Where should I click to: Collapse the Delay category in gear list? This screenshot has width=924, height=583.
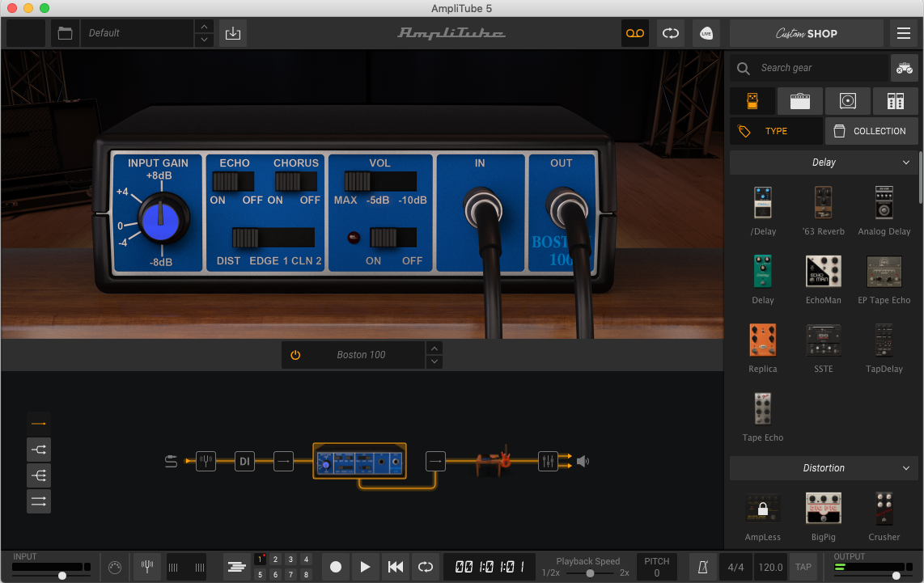(x=906, y=163)
